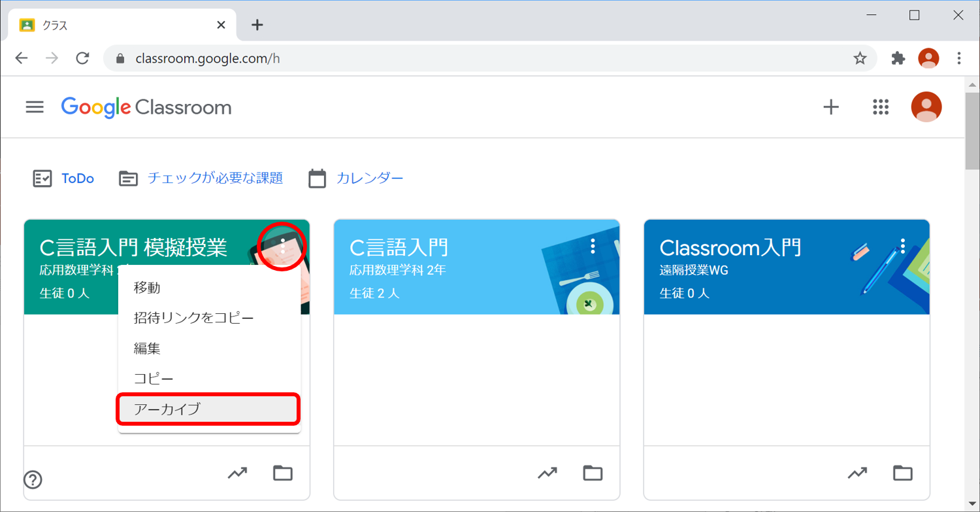Open the Chrome extensions puzzle icon
The width and height of the screenshot is (980, 512).
898,58
